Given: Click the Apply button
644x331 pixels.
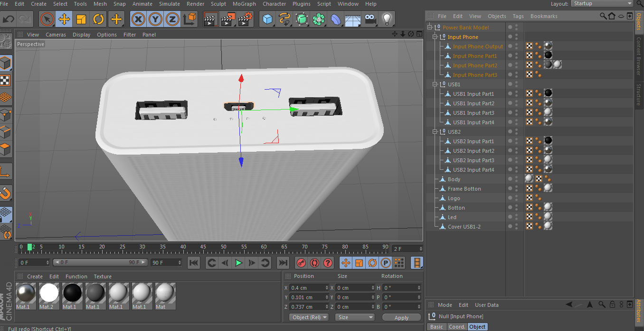Looking at the screenshot, I should tap(401, 318).
